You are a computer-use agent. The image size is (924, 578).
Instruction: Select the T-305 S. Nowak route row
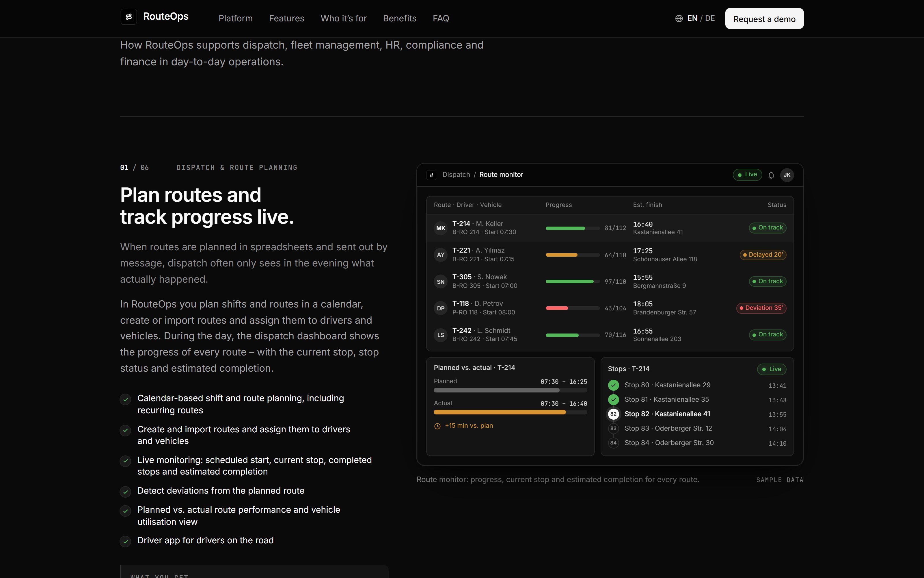(x=610, y=281)
